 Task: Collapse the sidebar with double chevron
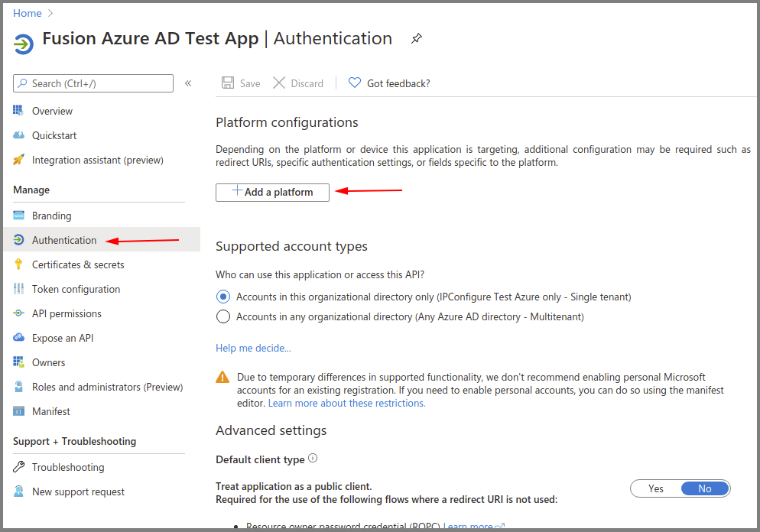(188, 83)
